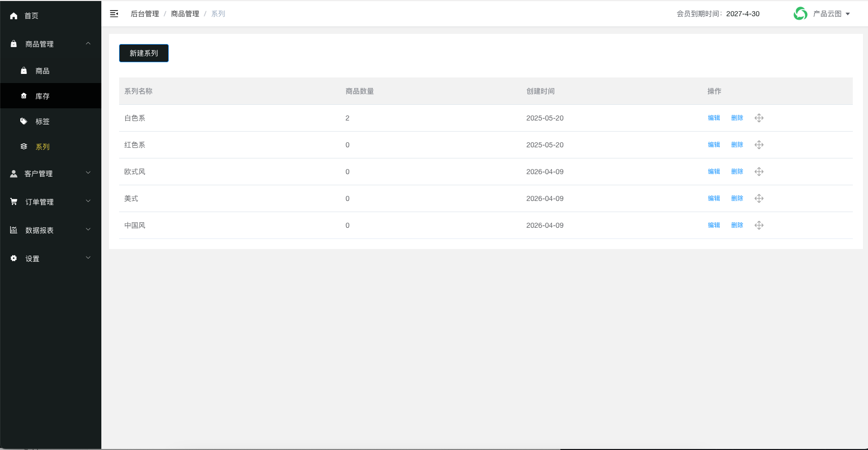Click the 商品管理 shopping bag icon

pos(14,44)
